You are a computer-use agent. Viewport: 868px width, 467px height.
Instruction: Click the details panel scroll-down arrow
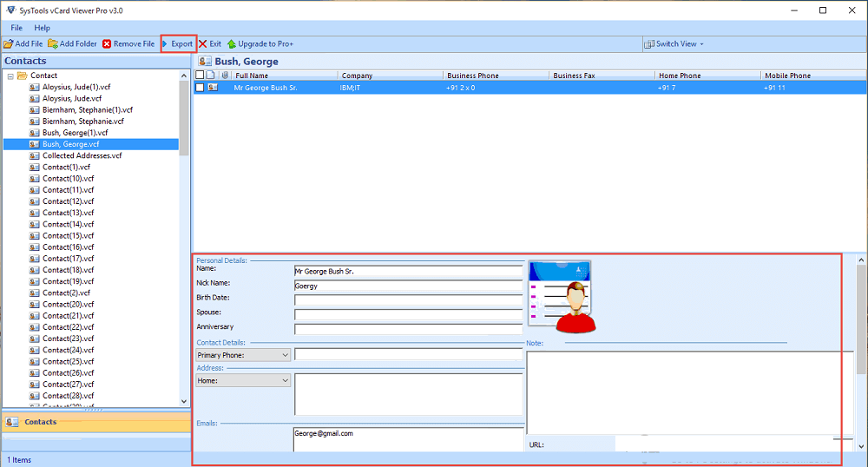point(861,446)
